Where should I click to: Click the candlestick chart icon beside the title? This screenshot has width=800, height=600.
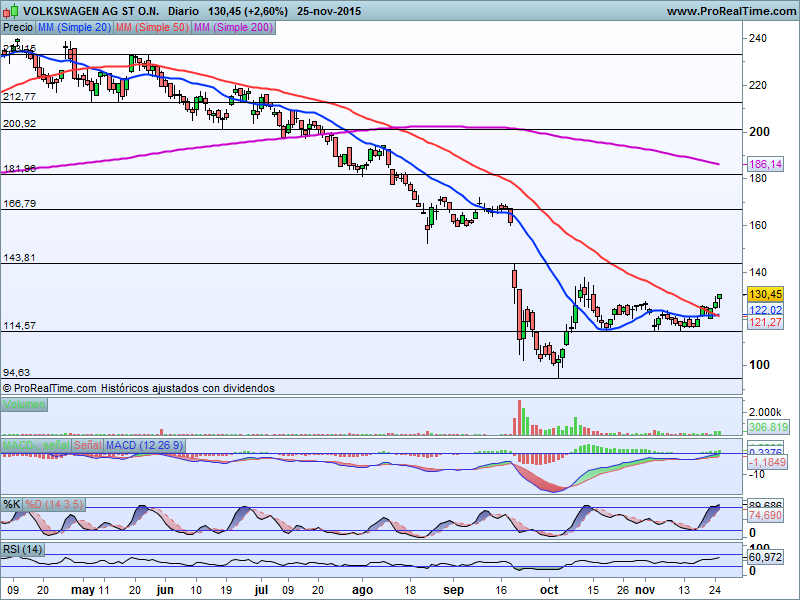11,10
